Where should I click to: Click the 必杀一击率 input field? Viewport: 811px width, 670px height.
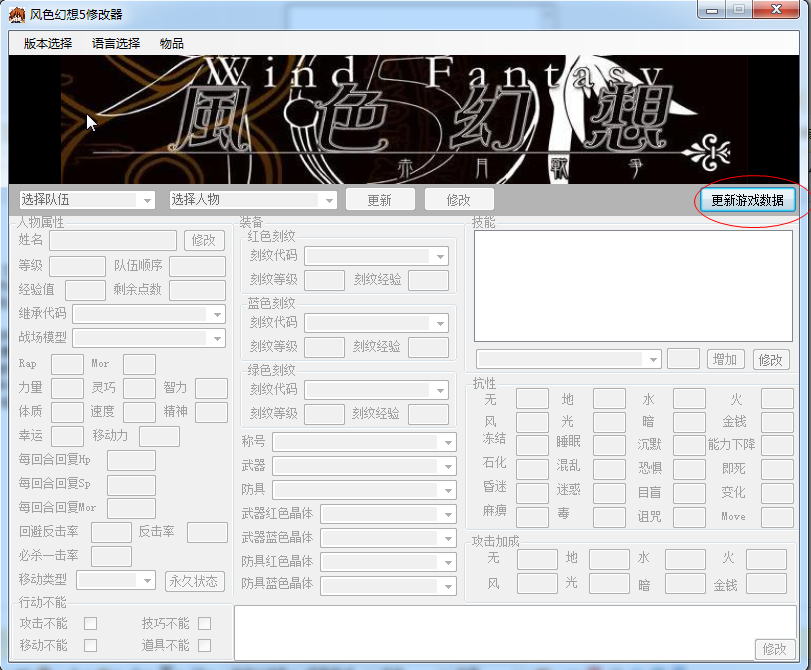coord(111,556)
